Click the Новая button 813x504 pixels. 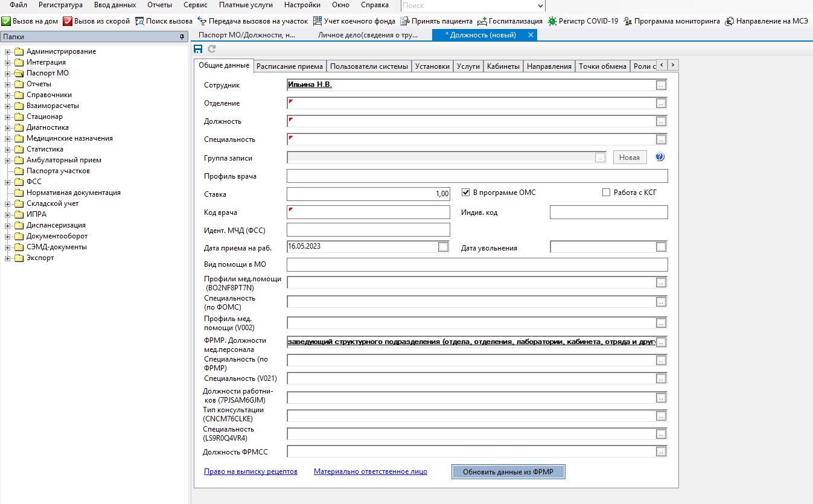(x=630, y=158)
